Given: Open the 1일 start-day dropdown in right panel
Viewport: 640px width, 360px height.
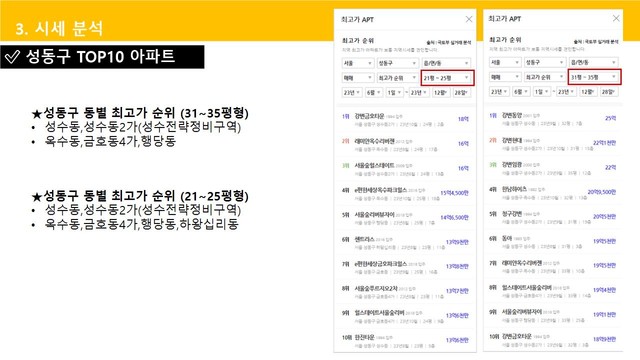Looking at the screenshot, I should (541, 92).
